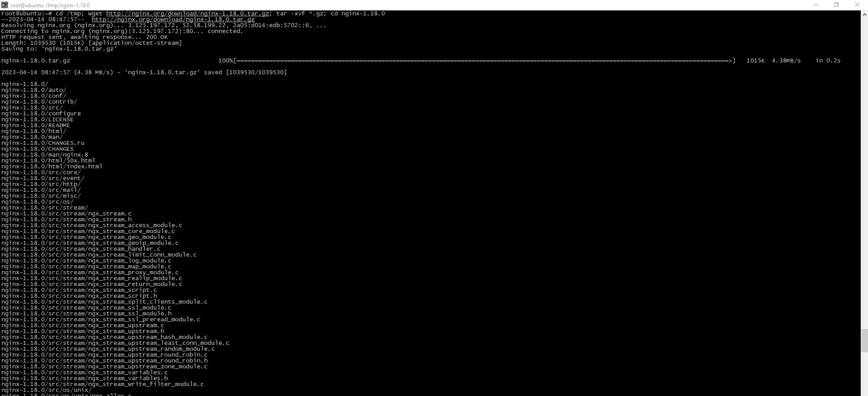Viewport: 868px width, 396px height.
Task: Select the ngx_stream_upstream_round_robin.h line
Action: coord(104,361)
